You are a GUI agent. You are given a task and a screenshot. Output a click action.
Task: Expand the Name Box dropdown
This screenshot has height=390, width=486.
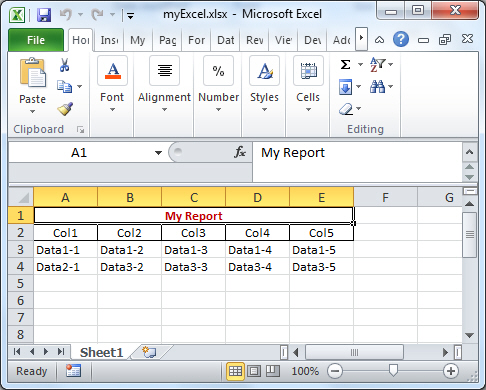pyautogui.click(x=158, y=153)
